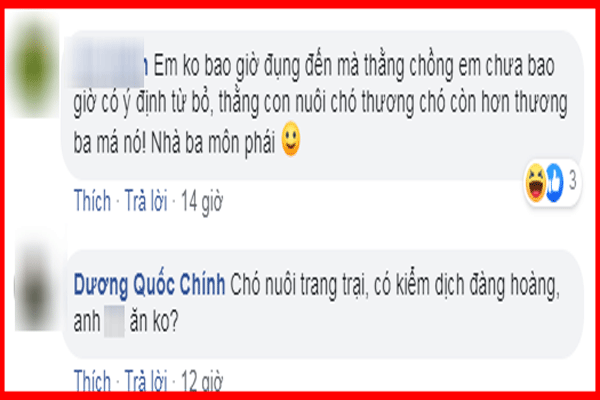Click the Haha laughing reaction icon
The height and width of the screenshot is (400, 600).
click(x=535, y=182)
